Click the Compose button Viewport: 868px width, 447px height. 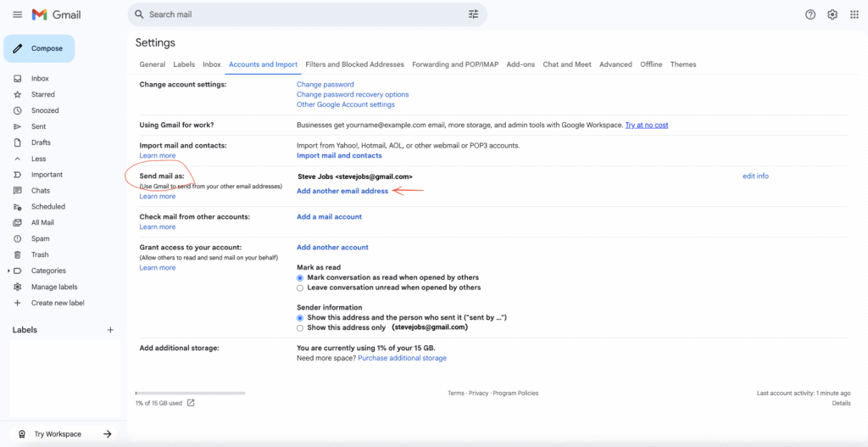(x=39, y=48)
